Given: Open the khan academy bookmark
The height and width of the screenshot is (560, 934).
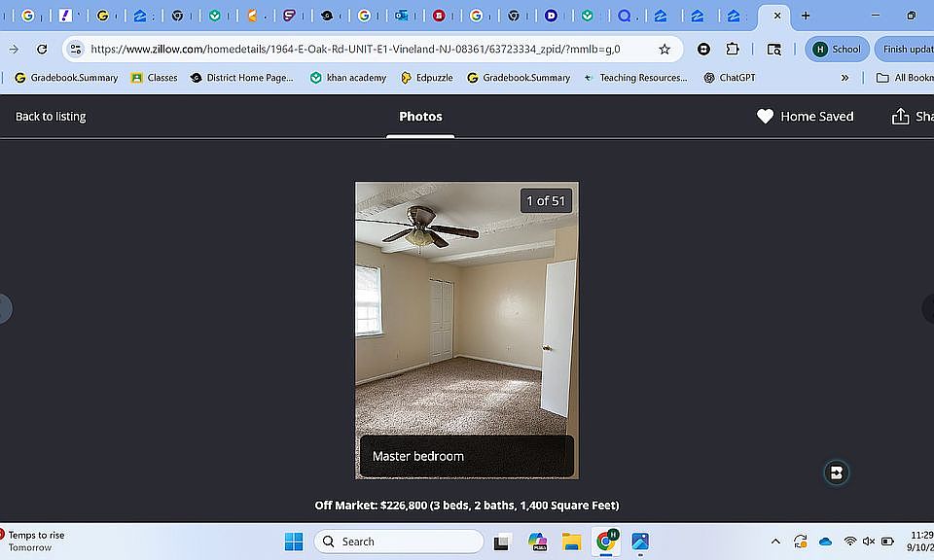Looking at the screenshot, I should pos(348,78).
